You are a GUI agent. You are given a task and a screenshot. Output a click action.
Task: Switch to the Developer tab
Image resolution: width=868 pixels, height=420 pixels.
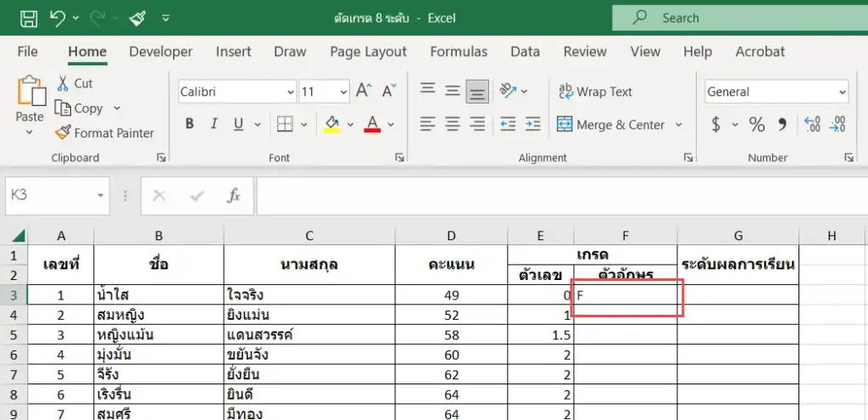pyautogui.click(x=160, y=52)
